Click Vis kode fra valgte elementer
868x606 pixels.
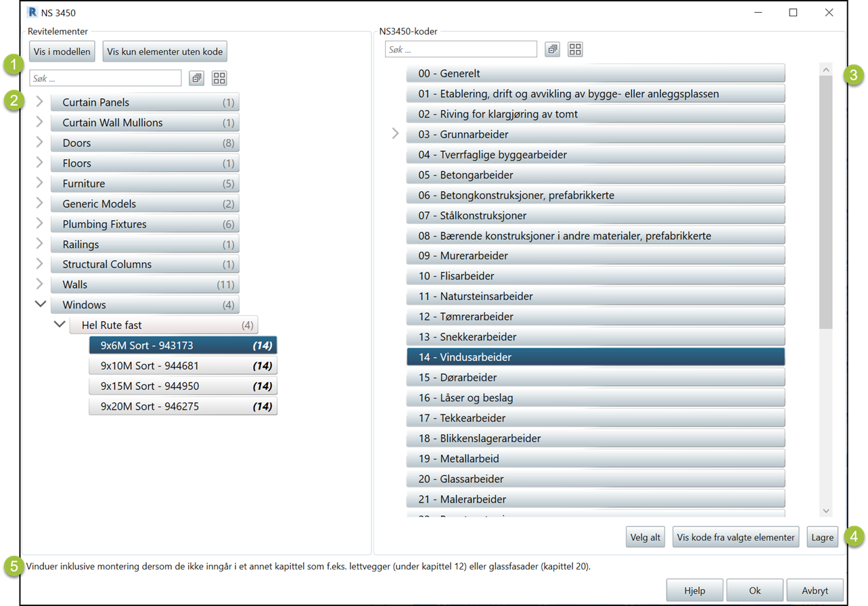pos(736,537)
